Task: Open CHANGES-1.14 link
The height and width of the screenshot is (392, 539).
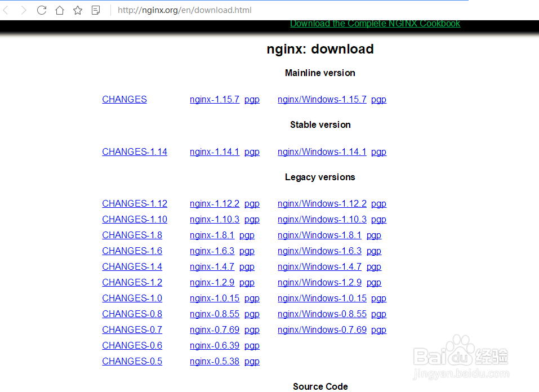Action: (x=135, y=152)
